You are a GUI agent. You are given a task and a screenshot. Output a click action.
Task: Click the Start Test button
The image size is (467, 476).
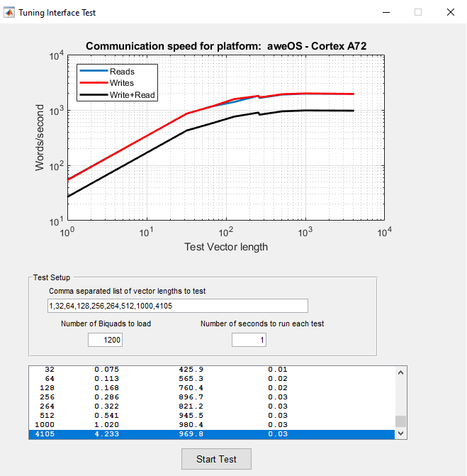click(x=216, y=459)
